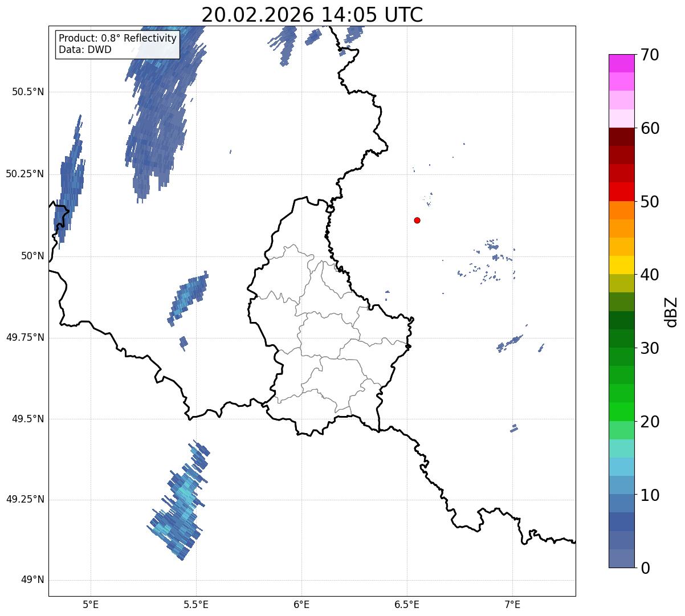Click the 50.25°N latitude label

[x=25, y=174]
